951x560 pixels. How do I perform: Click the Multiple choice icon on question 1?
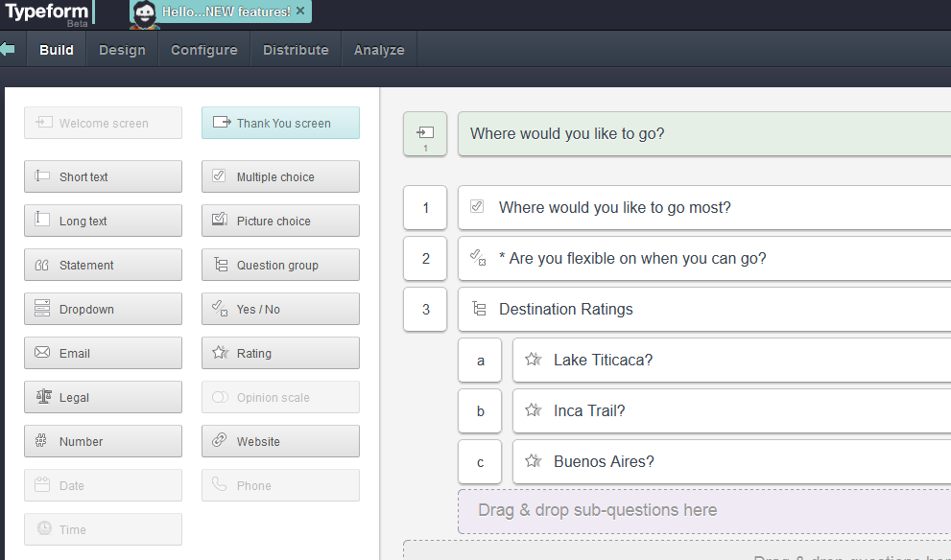[x=477, y=207]
